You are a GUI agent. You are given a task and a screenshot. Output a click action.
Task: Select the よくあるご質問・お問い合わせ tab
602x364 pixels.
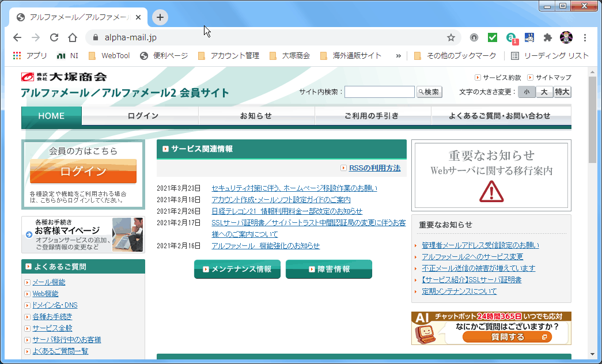coord(501,116)
